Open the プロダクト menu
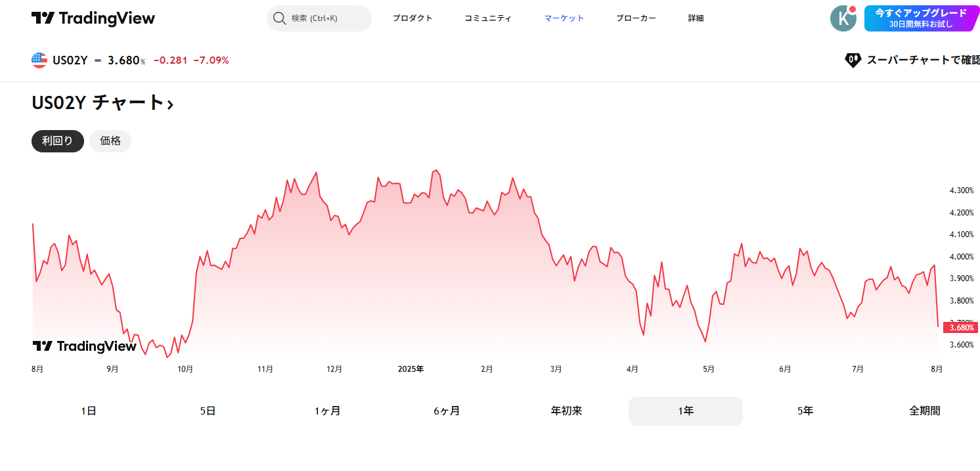 tap(412, 18)
